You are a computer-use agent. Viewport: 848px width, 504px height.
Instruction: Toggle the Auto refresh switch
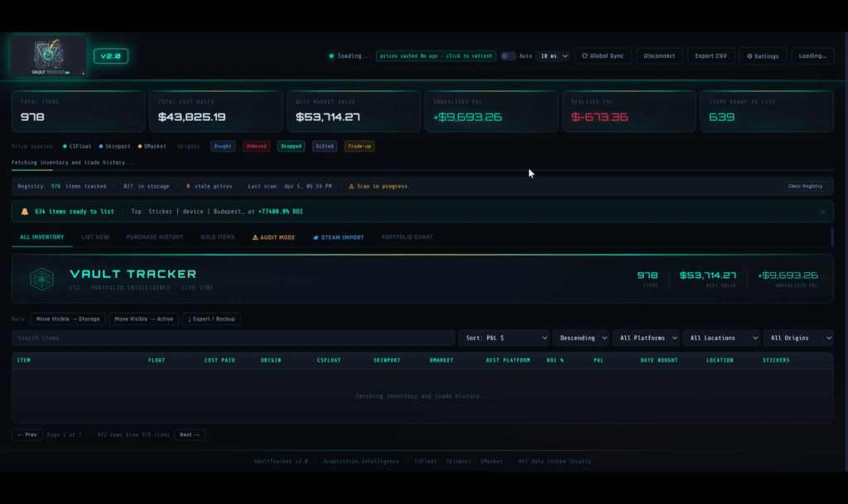pos(508,56)
